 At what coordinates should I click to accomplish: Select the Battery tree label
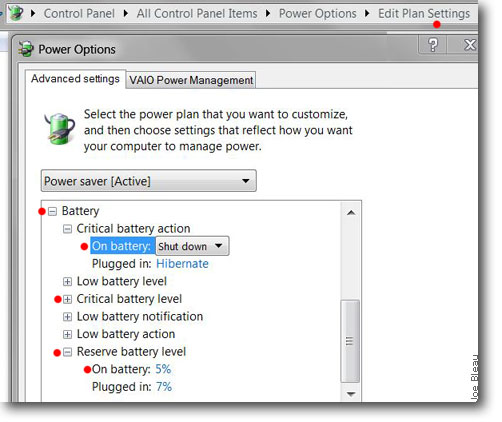(81, 211)
